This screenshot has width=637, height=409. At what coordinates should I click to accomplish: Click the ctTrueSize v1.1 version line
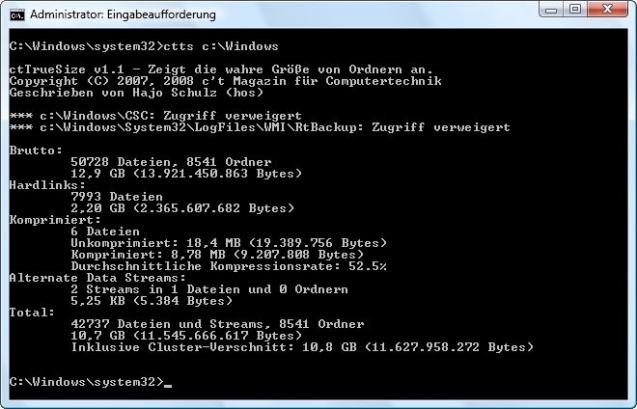[221, 69]
